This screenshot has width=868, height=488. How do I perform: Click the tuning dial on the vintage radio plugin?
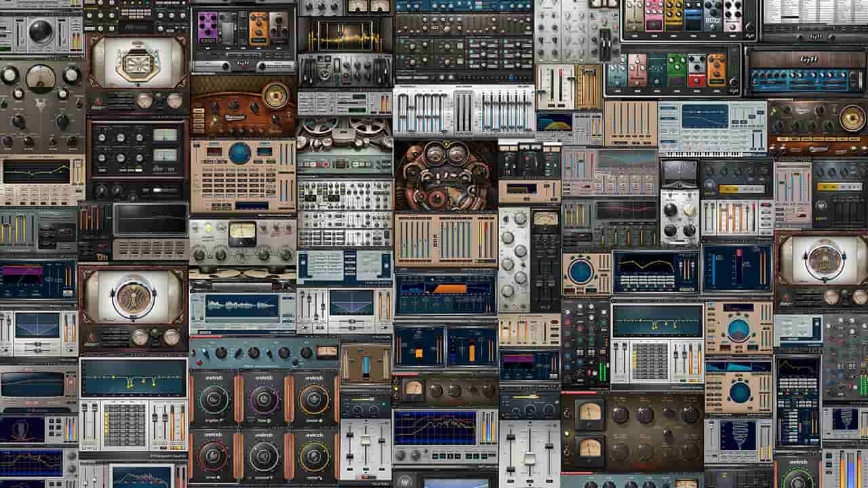[x=276, y=95]
